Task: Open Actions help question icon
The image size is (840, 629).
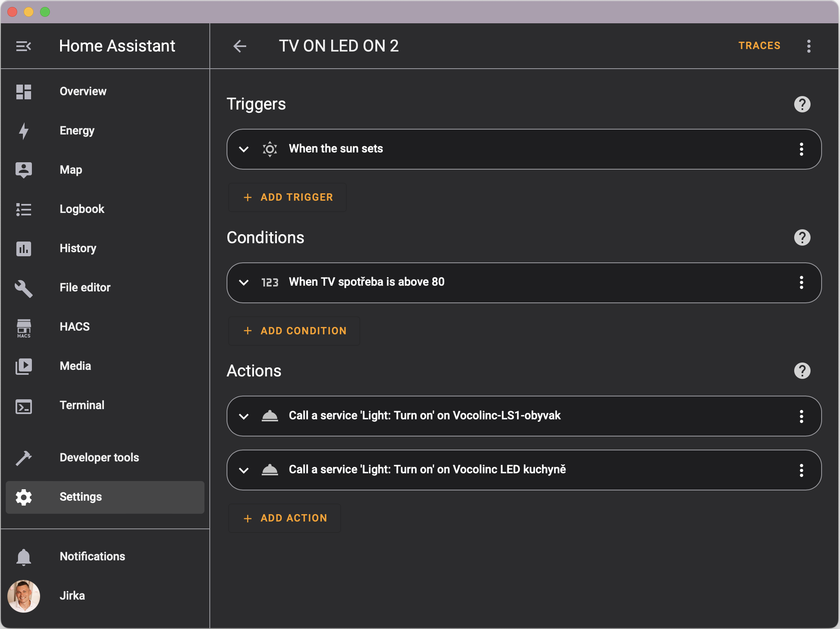Action: [802, 371]
